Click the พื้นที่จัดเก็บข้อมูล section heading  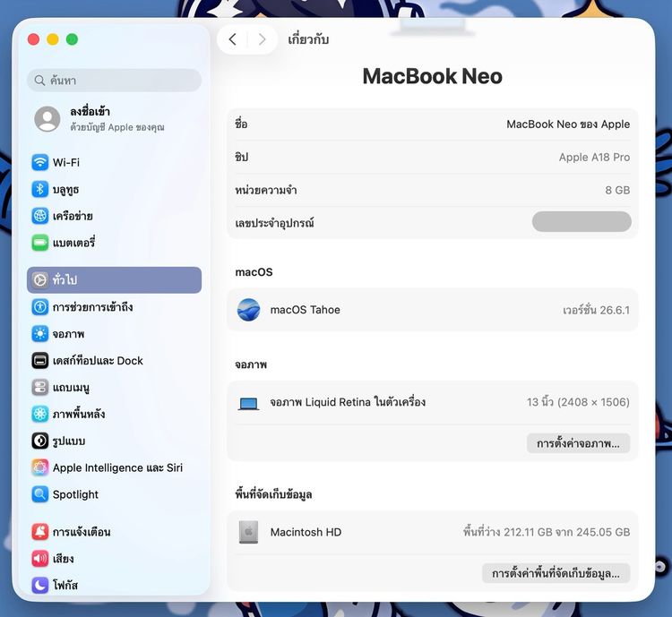273,494
